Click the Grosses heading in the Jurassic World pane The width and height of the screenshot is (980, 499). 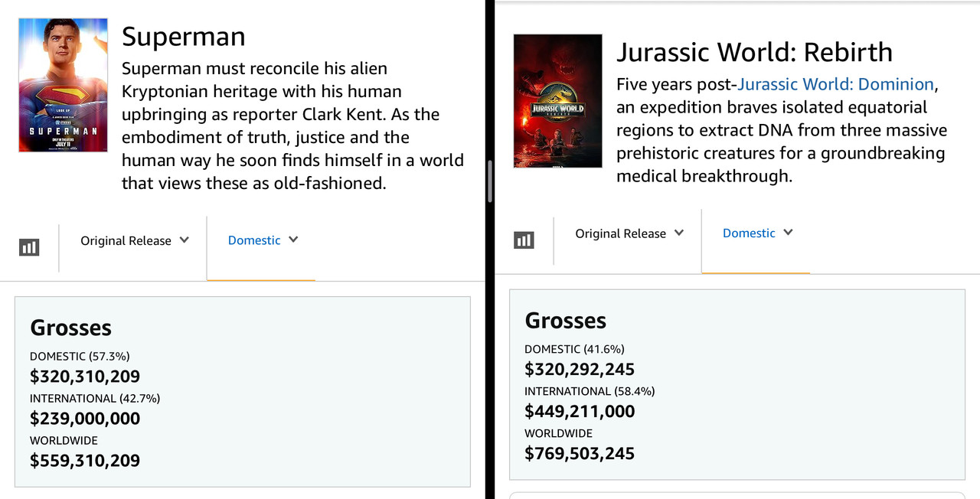565,321
